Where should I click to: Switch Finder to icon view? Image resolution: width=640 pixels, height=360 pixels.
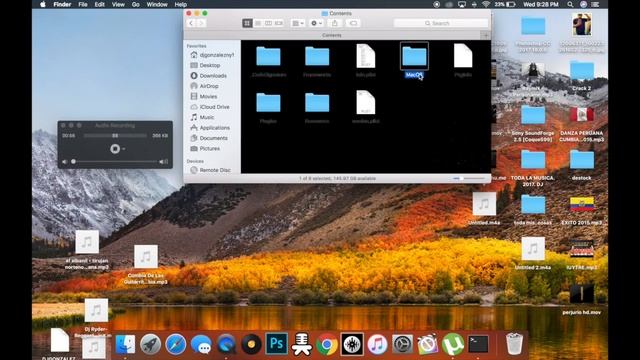(247, 23)
